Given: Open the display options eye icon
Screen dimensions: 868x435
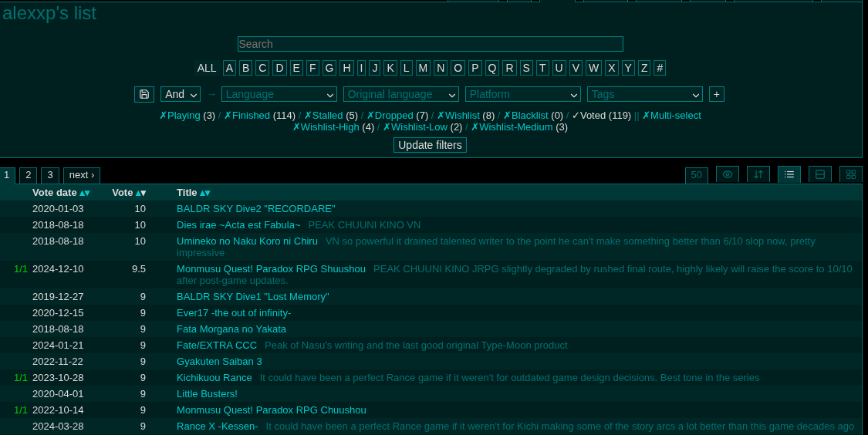Looking at the screenshot, I should [728, 174].
